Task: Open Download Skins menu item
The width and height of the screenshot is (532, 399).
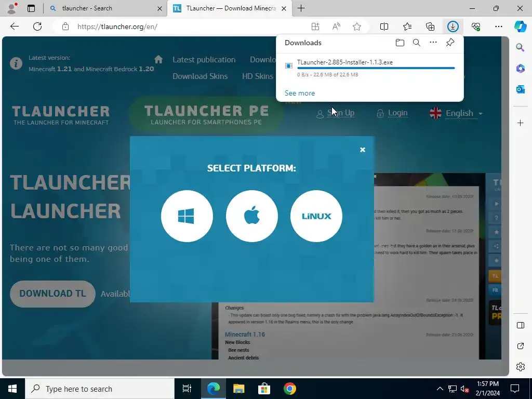Action: [200, 76]
